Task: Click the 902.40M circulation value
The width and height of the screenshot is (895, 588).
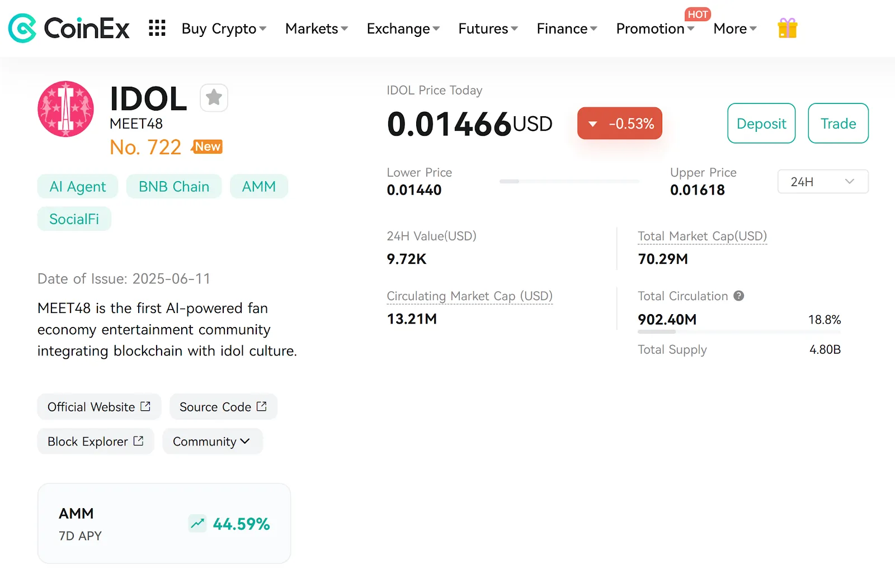Action: click(x=667, y=319)
